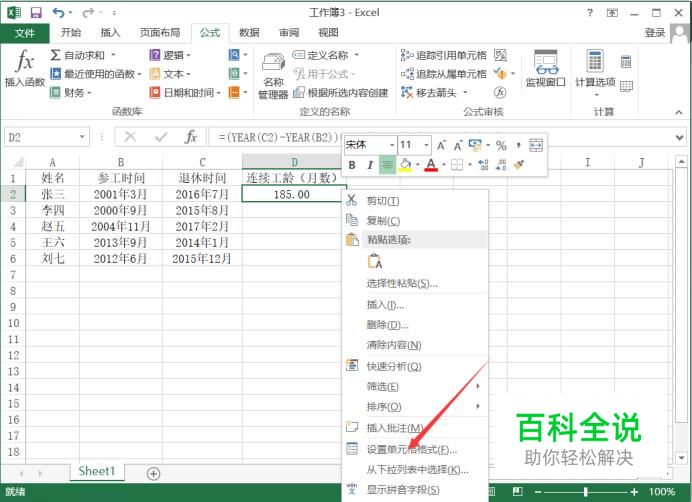Click Merge and Center in mini toolbar
The width and height of the screenshot is (692, 502).
pyautogui.click(x=536, y=145)
